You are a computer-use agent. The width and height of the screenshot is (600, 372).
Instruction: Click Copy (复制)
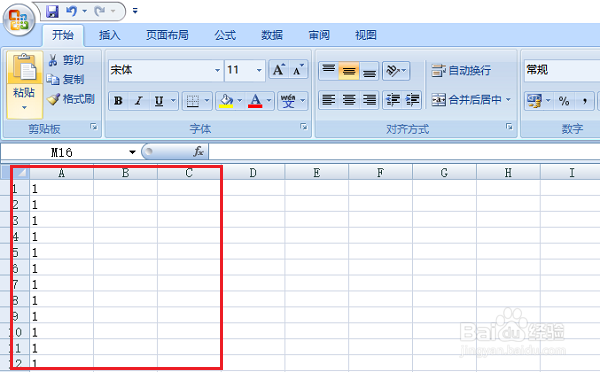tap(65, 79)
